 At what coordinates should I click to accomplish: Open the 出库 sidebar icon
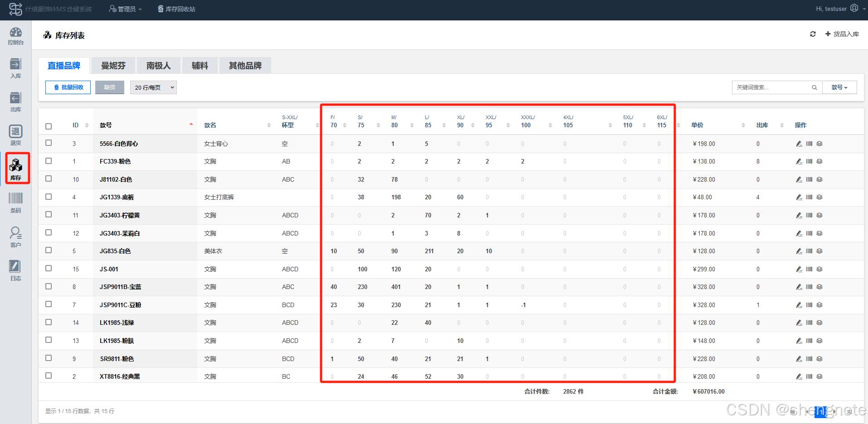click(x=15, y=102)
